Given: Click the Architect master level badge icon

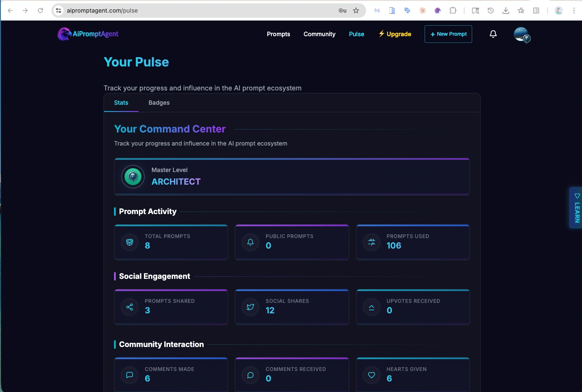Looking at the screenshot, I should [133, 177].
